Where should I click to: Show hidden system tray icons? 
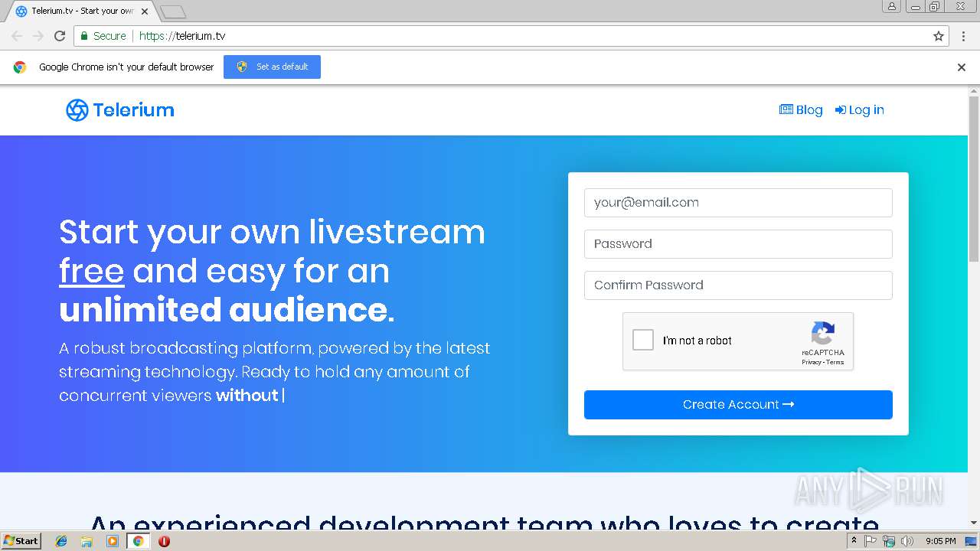854,541
